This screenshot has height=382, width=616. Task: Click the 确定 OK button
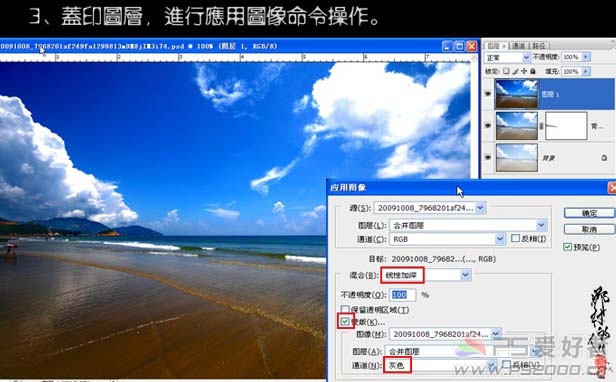(589, 213)
